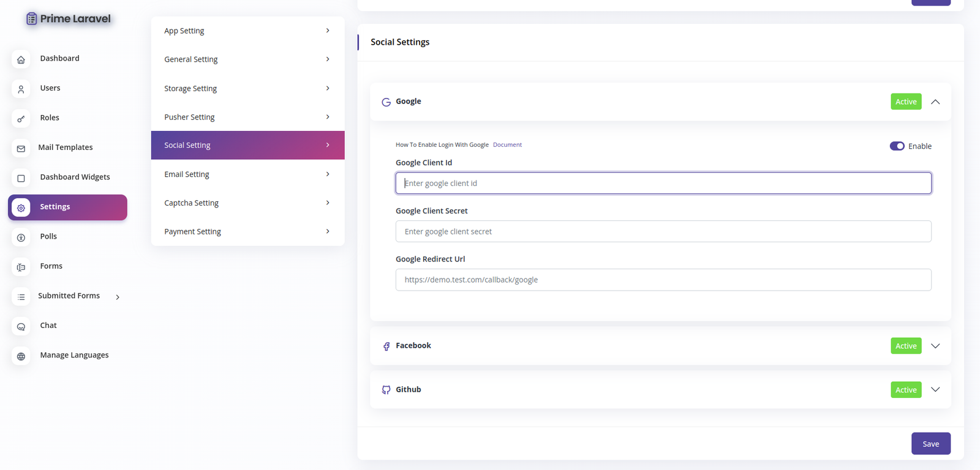Click the Chat bubble icon
The width and height of the screenshot is (980, 470).
(x=21, y=326)
